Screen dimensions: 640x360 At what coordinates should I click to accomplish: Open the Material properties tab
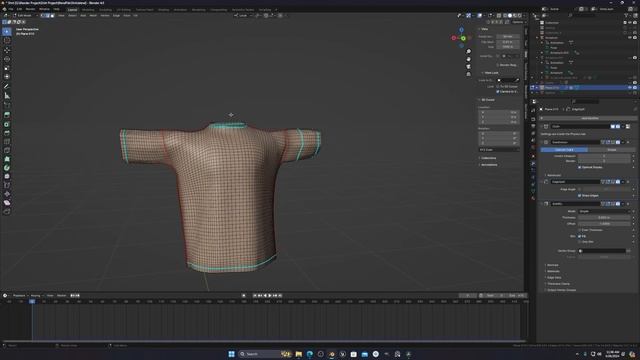tap(533, 198)
